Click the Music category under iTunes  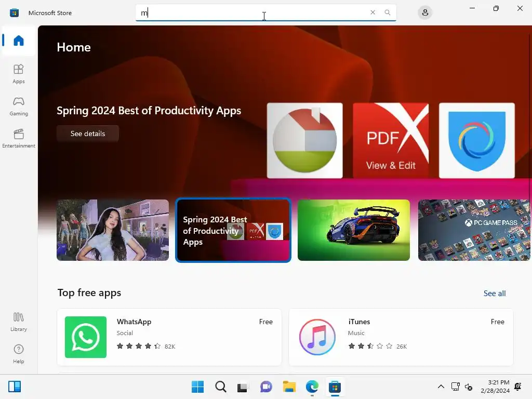click(356, 333)
